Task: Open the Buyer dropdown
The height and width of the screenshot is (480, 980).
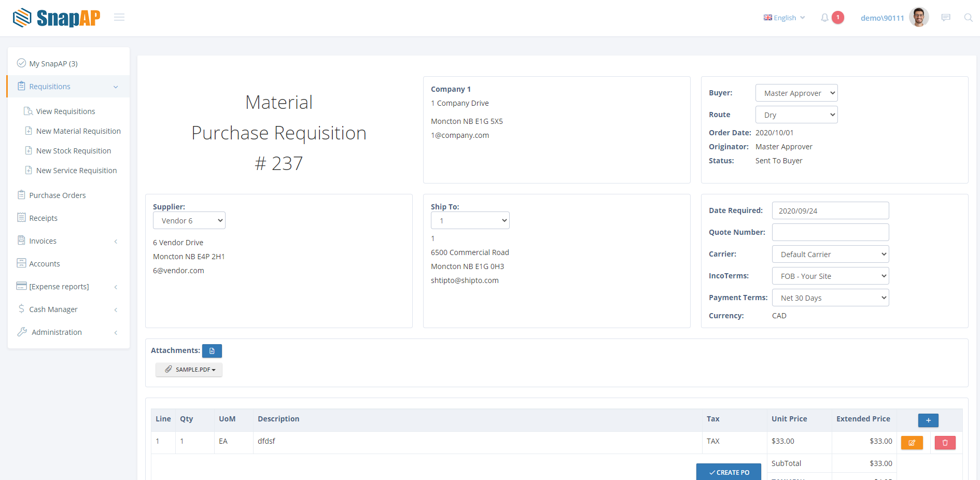Action: pos(796,93)
